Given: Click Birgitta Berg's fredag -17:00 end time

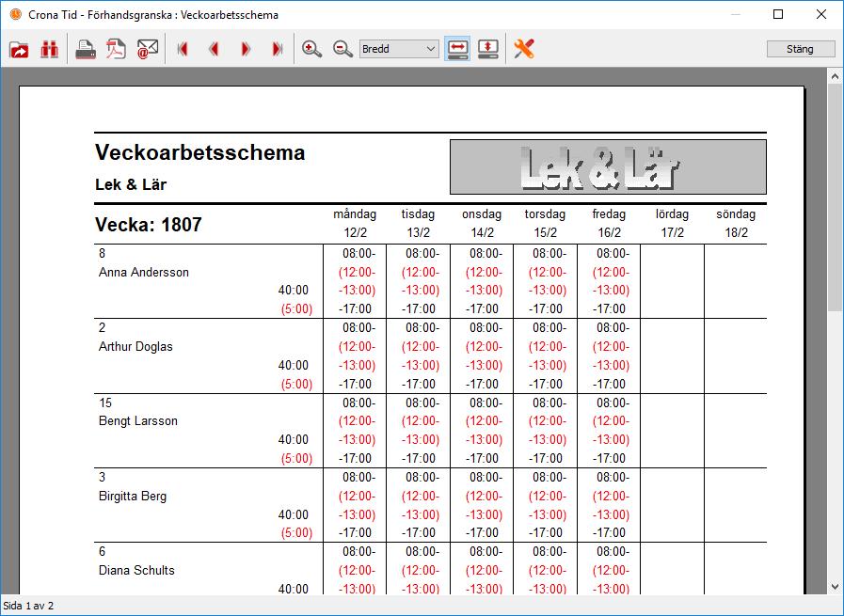Looking at the screenshot, I should click(x=609, y=532).
